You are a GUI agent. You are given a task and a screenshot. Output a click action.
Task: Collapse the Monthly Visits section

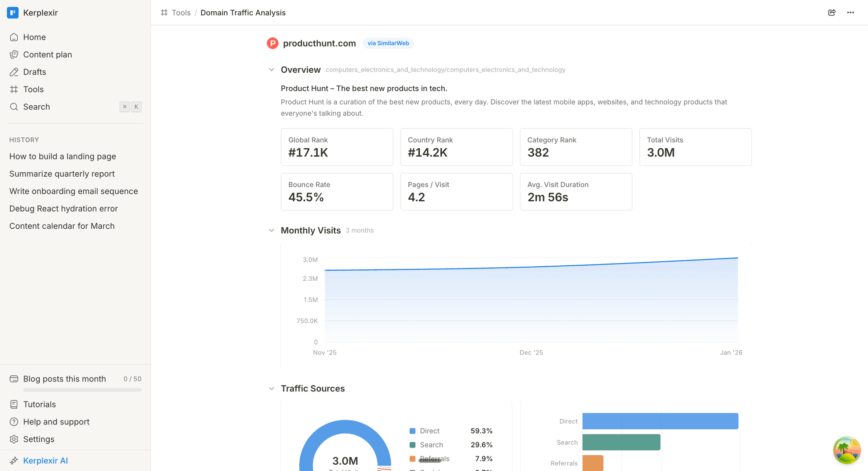[271, 231]
